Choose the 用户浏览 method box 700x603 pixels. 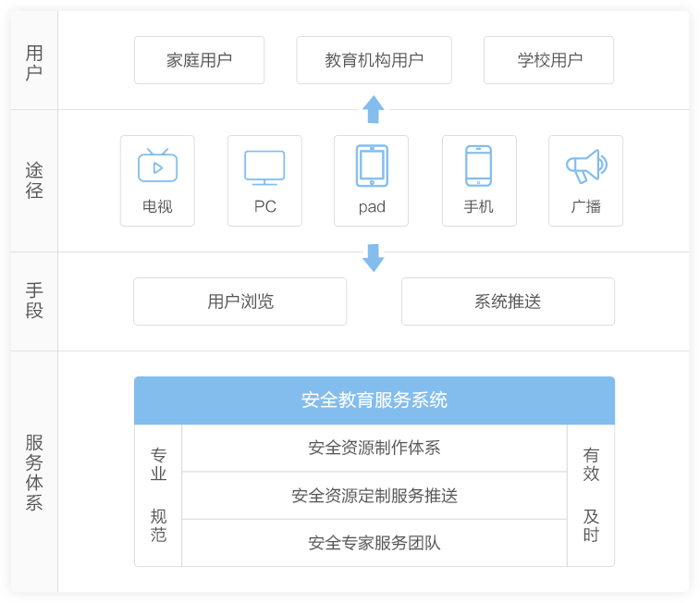click(239, 301)
